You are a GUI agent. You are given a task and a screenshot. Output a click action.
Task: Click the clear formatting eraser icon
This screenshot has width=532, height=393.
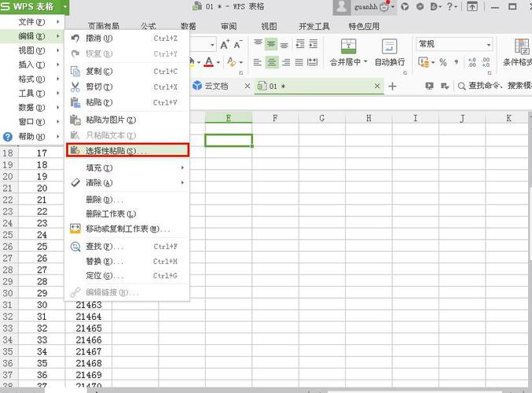232,62
